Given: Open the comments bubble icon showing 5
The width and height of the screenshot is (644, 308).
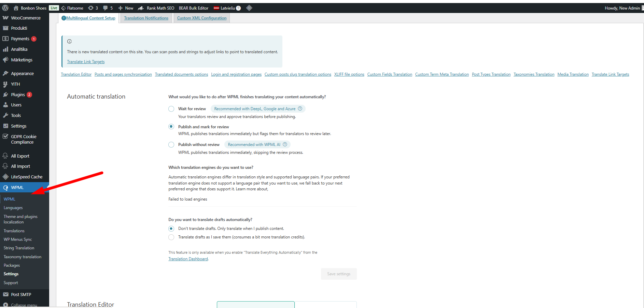Looking at the screenshot, I should [106, 8].
